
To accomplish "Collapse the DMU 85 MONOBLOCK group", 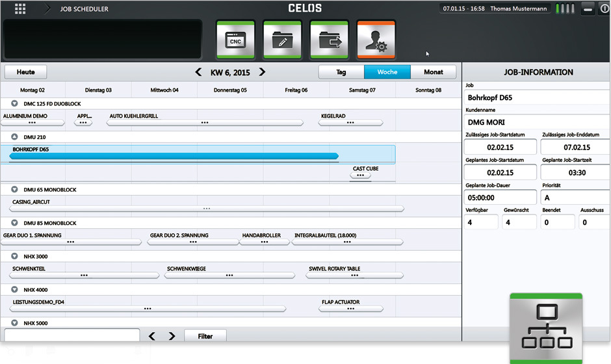I will click(x=14, y=223).
